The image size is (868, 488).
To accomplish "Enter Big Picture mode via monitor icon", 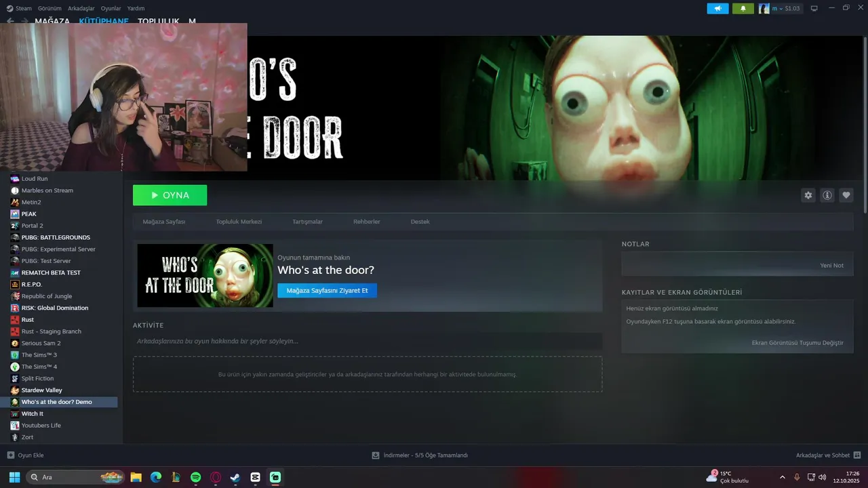I will [x=814, y=8].
